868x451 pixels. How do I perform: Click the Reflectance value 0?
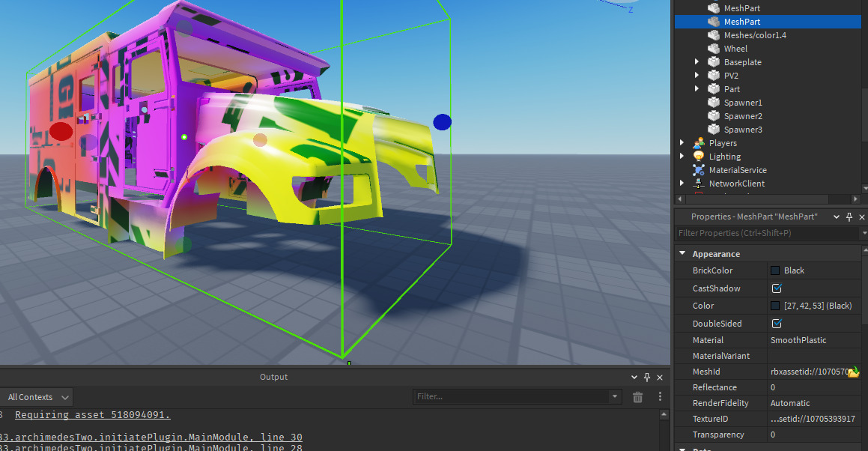(x=773, y=387)
